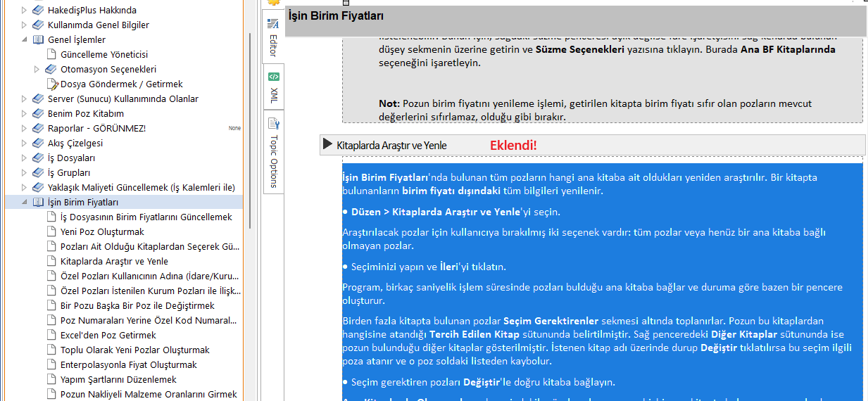868x401 pixels.
Task: Click the HakedişPlus Hakkında book icon
Action: [x=38, y=11]
